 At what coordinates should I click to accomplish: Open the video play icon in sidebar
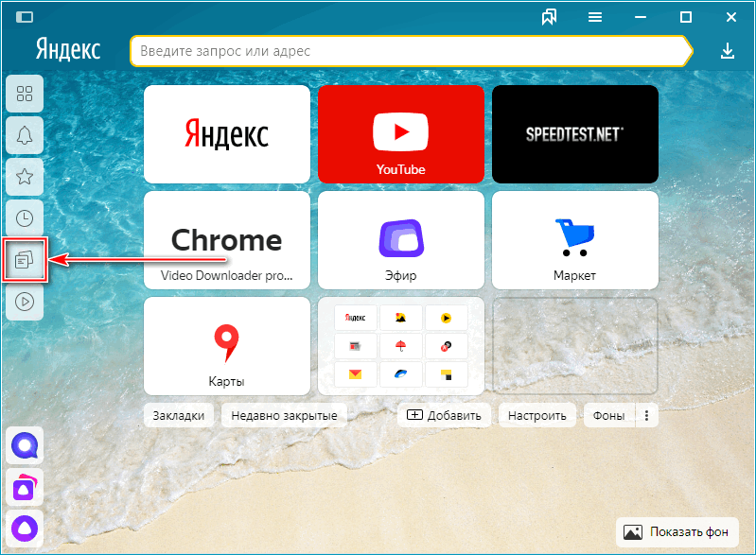click(x=25, y=302)
